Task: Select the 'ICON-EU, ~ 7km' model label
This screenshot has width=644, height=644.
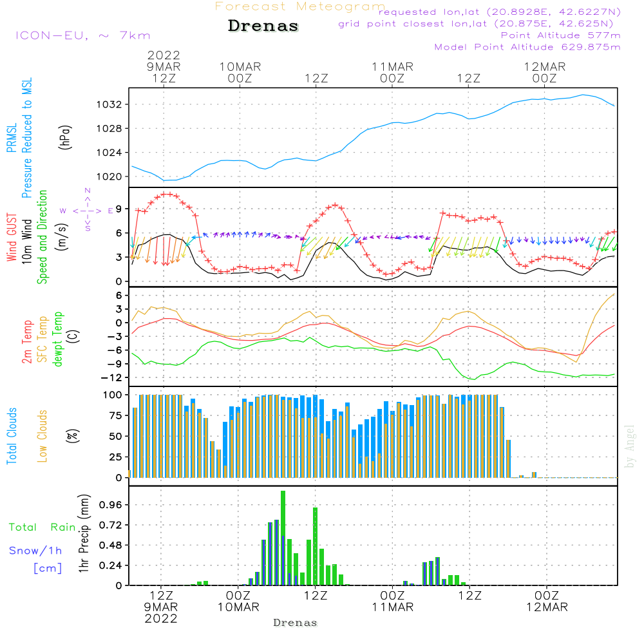Action: (x=83, y=35)
